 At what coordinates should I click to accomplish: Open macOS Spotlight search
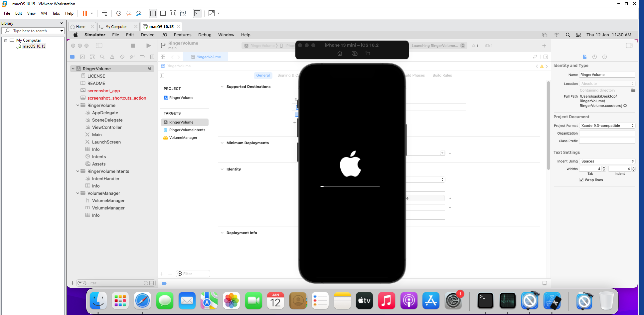point(568,35)
